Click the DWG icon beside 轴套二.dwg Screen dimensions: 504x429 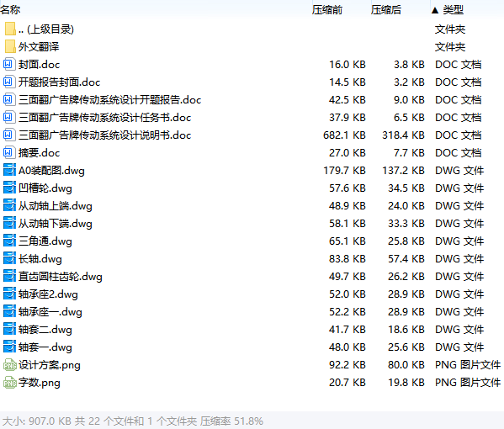click(x=9, y=329)
